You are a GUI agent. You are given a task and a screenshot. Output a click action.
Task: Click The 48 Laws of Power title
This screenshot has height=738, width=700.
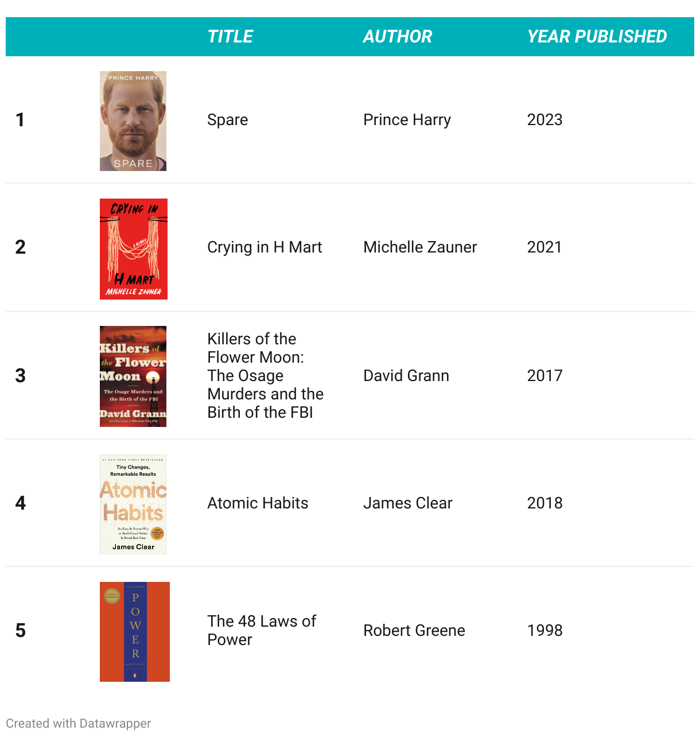pyautogui.click(x=262, y=630)
